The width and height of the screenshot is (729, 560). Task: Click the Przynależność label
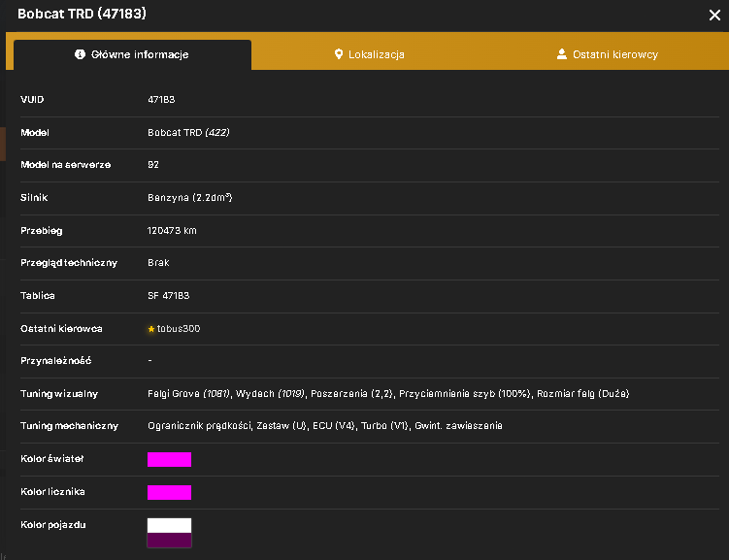click(x=55, y=361)
